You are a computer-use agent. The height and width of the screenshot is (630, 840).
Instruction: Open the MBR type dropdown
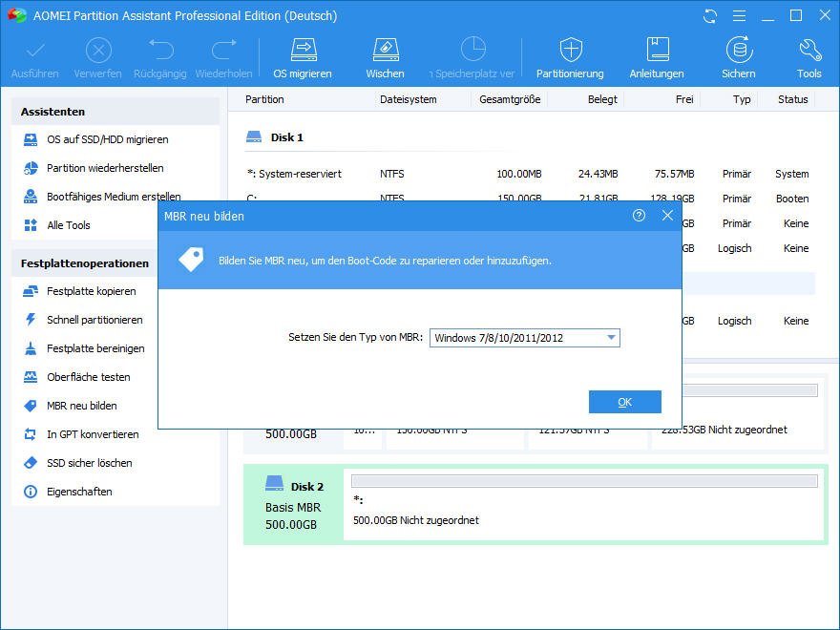coord(524,338)
